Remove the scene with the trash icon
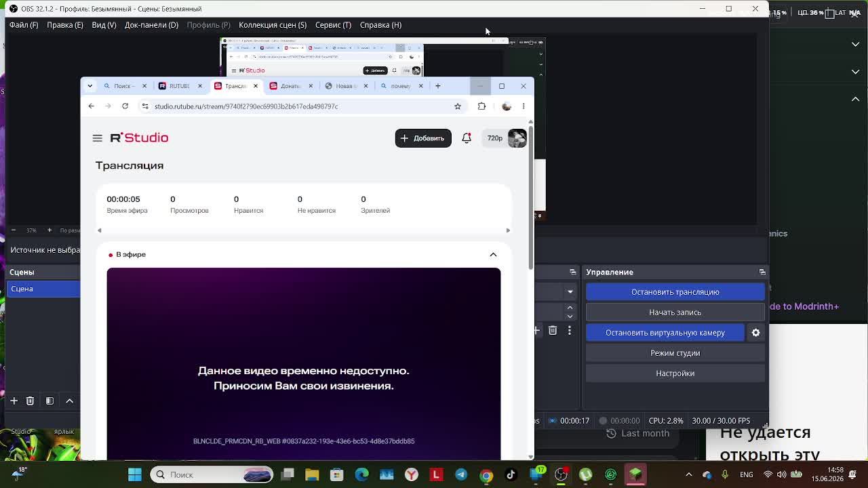 [30, 401]
